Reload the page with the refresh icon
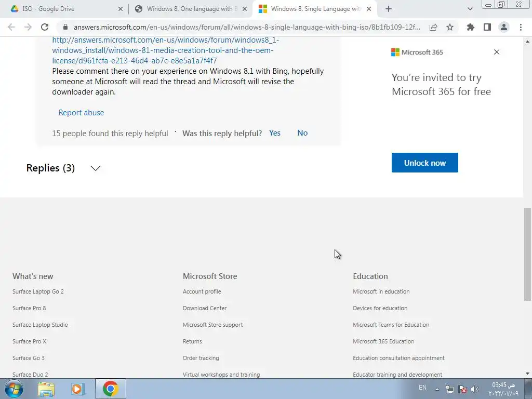532x399 pixels. pyautogui.click(x=45, y=27)
